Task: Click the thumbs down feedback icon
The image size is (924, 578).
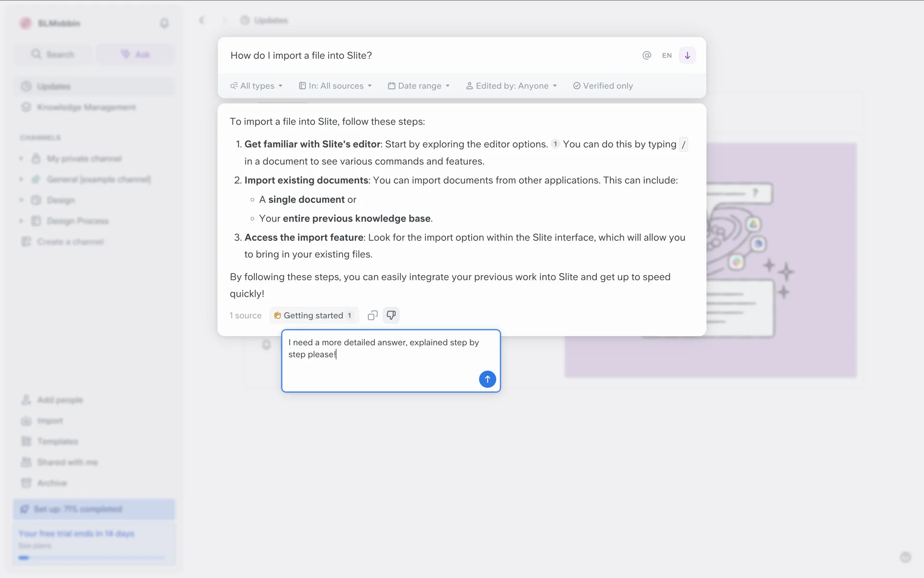Action: (391, 315)
